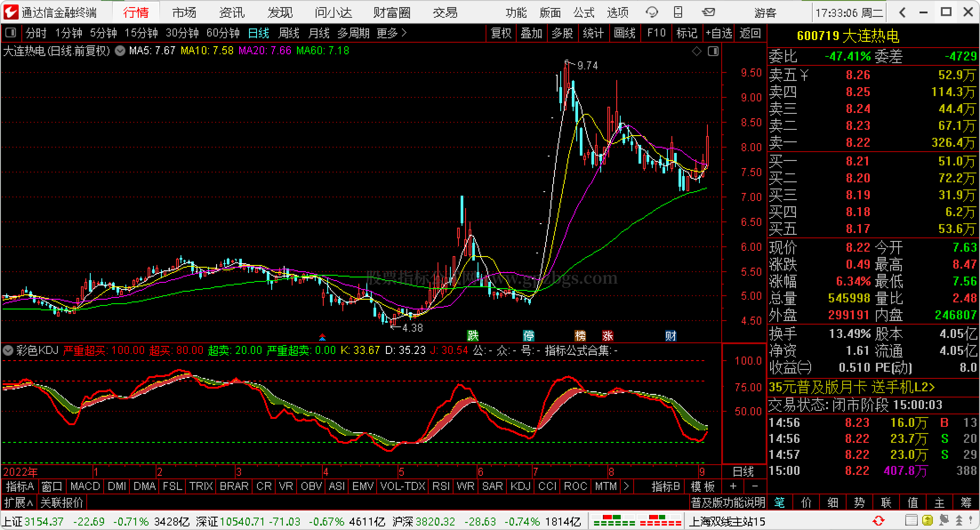The width and height of the screenshot is (980, 530).
Task: Switch chart period to 月线
Action: tap(319, 33)
